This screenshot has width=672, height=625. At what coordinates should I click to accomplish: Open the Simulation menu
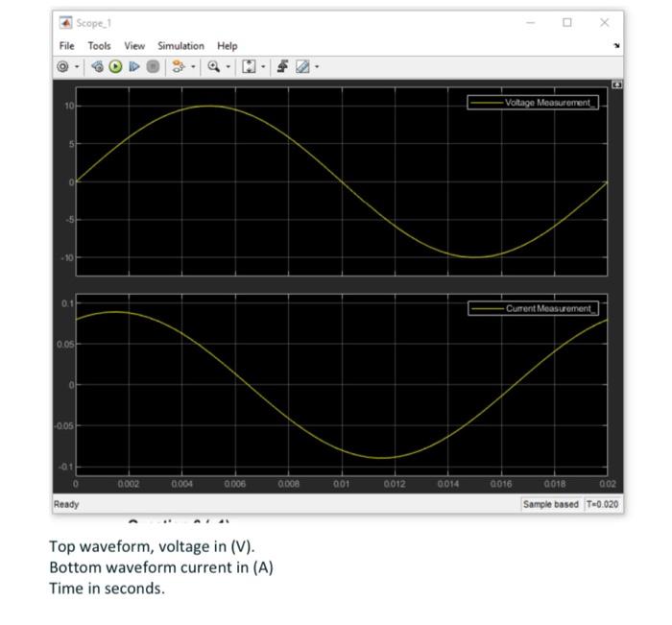(x=180, y=46)
